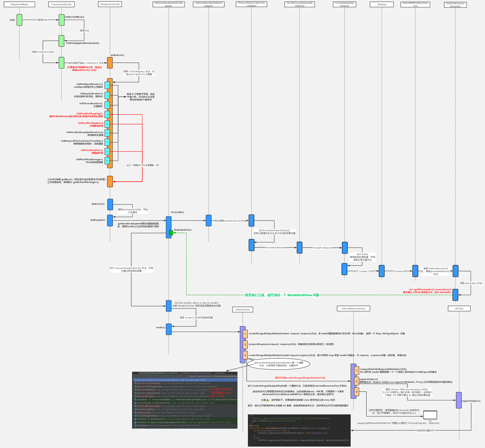Click step 5 box for initHandlerAdapters()
Viewport: 485px width, 448px height.
(x=107, y=124)
